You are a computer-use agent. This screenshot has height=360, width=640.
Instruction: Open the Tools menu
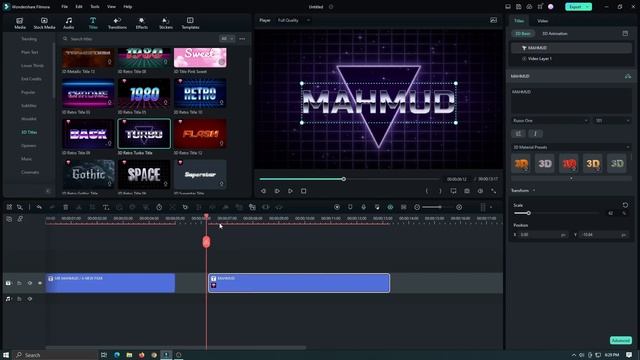(95, 7)
